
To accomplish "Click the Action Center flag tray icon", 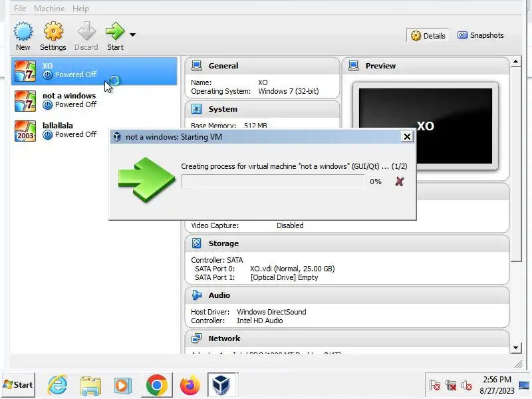I will (434, 386).
